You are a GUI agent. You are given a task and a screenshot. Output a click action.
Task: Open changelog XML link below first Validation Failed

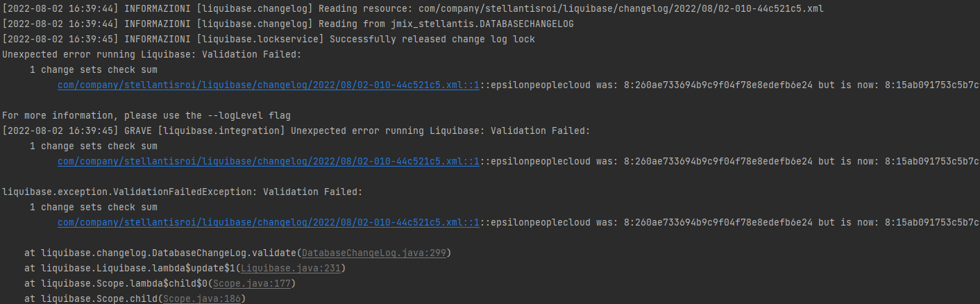tap(269, 85)
